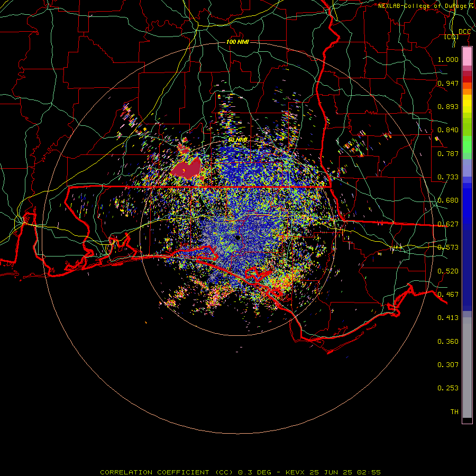Click the 0.467 color scale value
This screenshot has height=476, width=476.
448,295
